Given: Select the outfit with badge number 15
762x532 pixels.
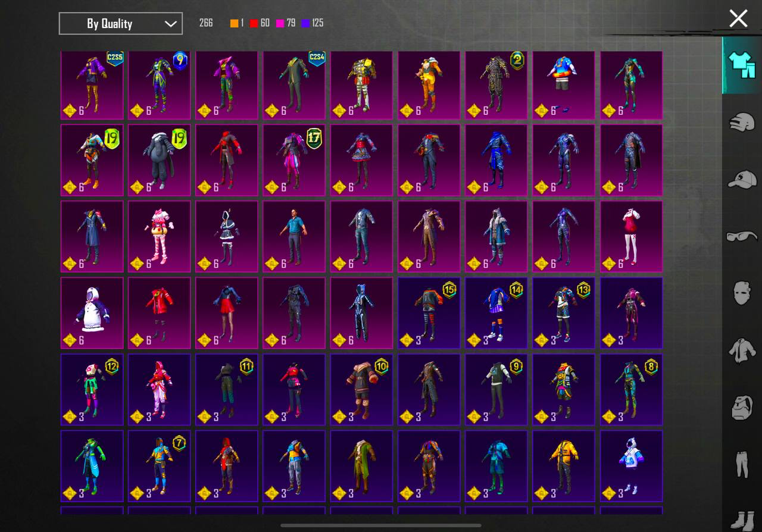Looking at the screenshot, I should 429,312.
